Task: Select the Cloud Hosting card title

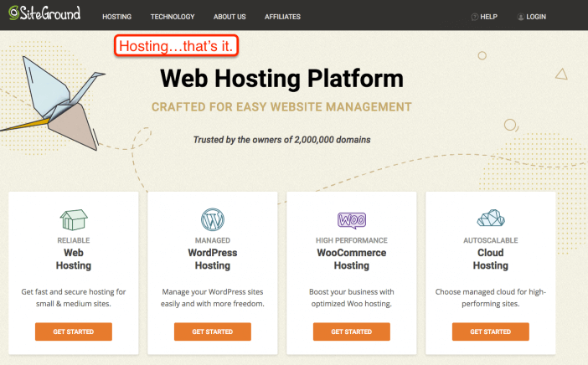Action: pos(491,259)
